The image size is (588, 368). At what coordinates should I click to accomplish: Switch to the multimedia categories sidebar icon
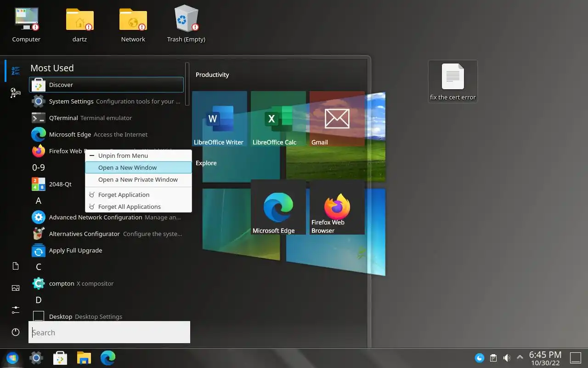coord(16,93)
